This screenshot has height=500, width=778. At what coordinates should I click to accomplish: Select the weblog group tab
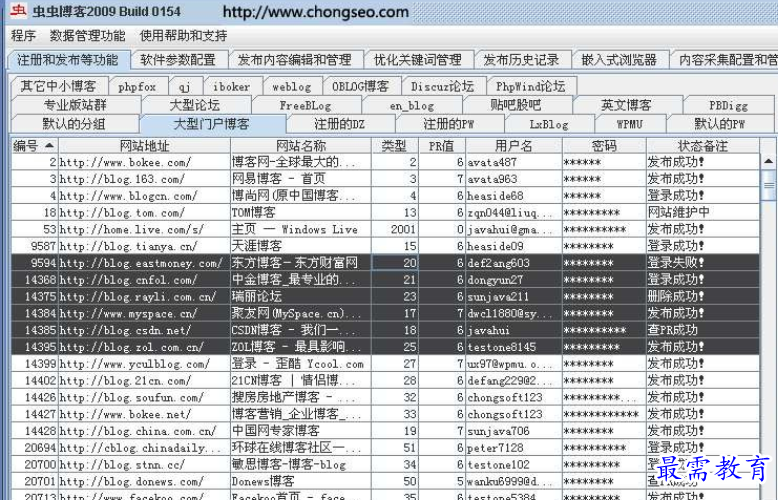tap(292, 86)
